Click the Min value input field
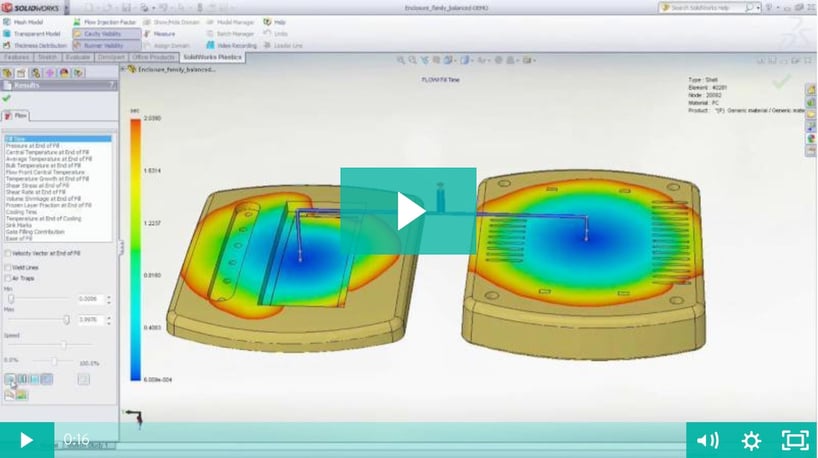Screen dimensions: 818x458 tap(90, 299)
